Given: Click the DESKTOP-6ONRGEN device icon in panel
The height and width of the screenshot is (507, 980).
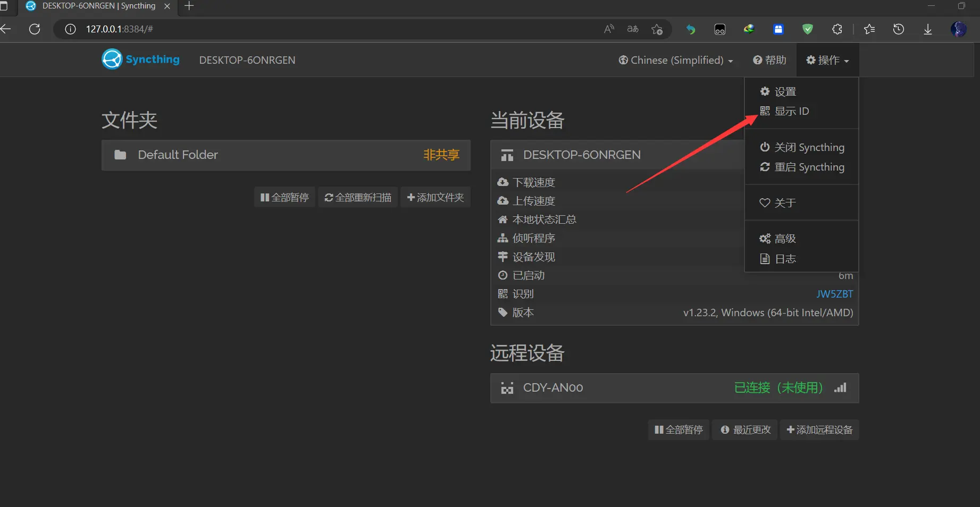Looking at the screenshot, I should tap(507, 155).
